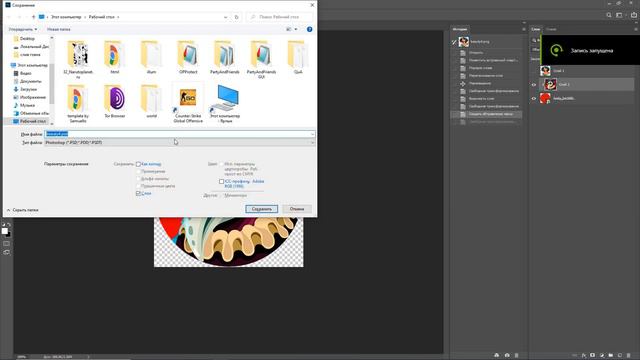The height and width of the screenshot is (360, 640).
Task: Select the world folder
Action: click(x=151, y=101)
